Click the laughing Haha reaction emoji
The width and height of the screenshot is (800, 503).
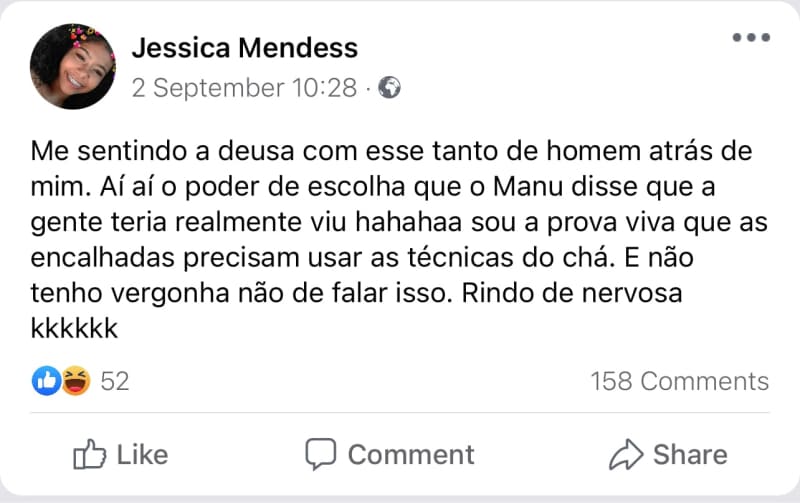(76, 380)
